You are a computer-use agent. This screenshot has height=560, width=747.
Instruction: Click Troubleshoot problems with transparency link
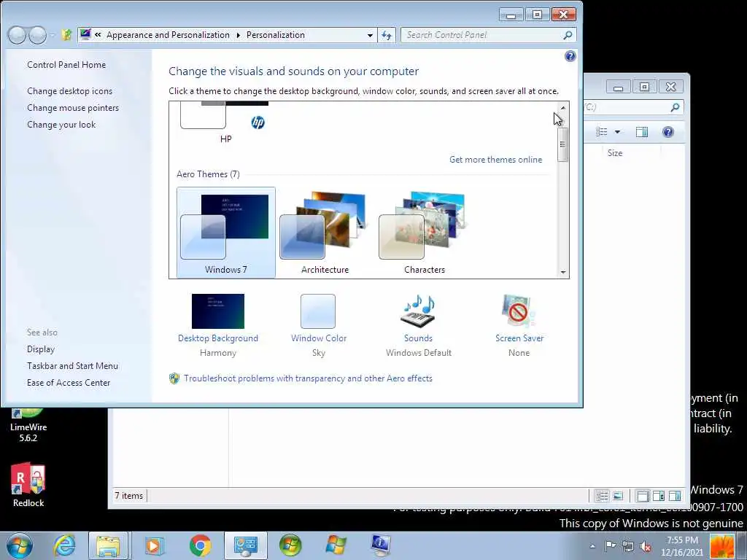308,378
